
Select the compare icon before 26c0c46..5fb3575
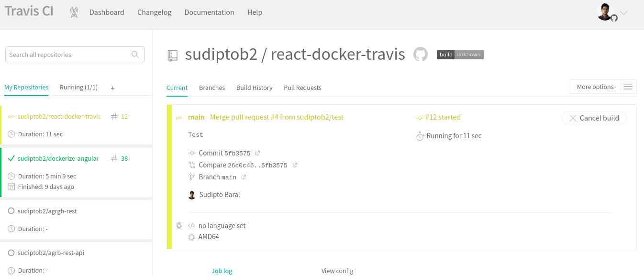[191, 165]
